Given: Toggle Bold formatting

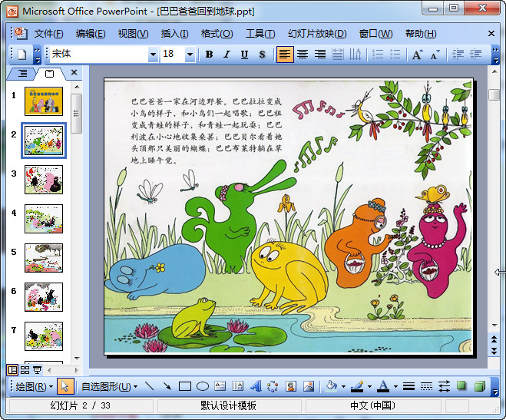Looking at the screenshot, I should pos(209,55).
